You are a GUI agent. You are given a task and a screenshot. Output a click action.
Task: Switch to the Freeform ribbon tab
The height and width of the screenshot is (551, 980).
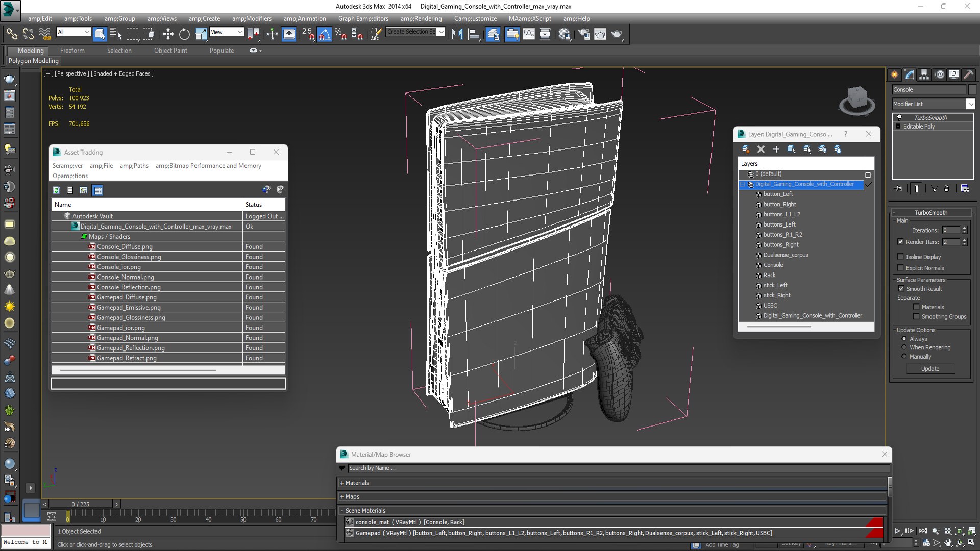72,51
